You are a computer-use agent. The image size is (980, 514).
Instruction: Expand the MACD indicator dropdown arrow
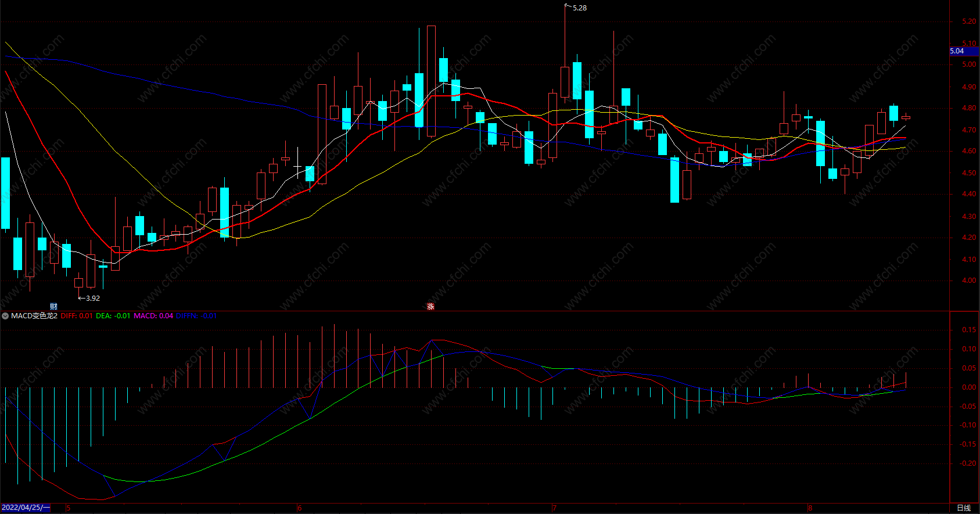click(5, 316)
